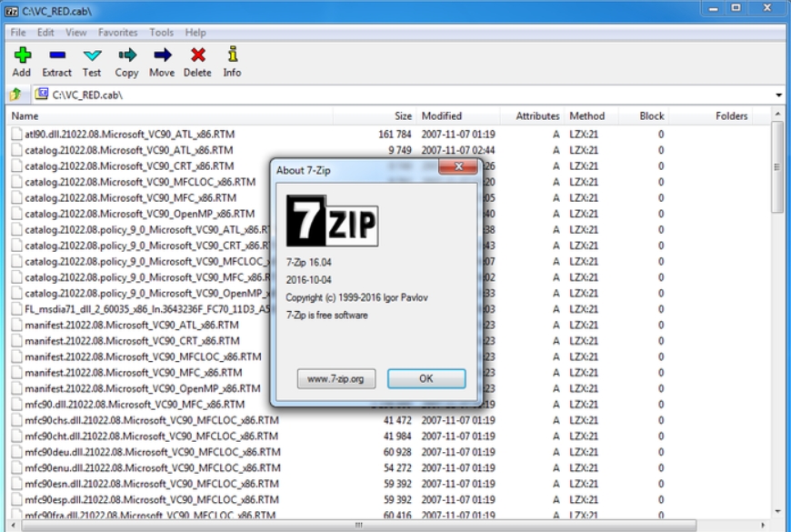Click the size value 60 928
Screen dimensions: 791x532
tap(397, 452)
